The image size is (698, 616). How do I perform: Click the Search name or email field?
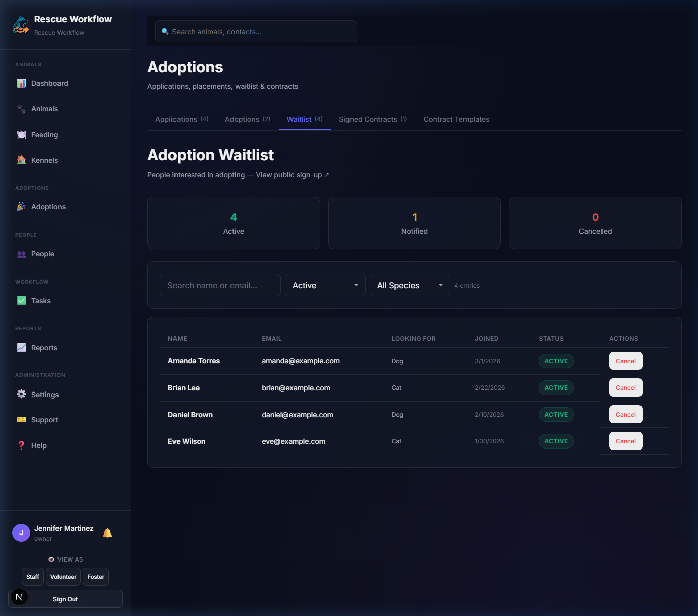(220, 285)
